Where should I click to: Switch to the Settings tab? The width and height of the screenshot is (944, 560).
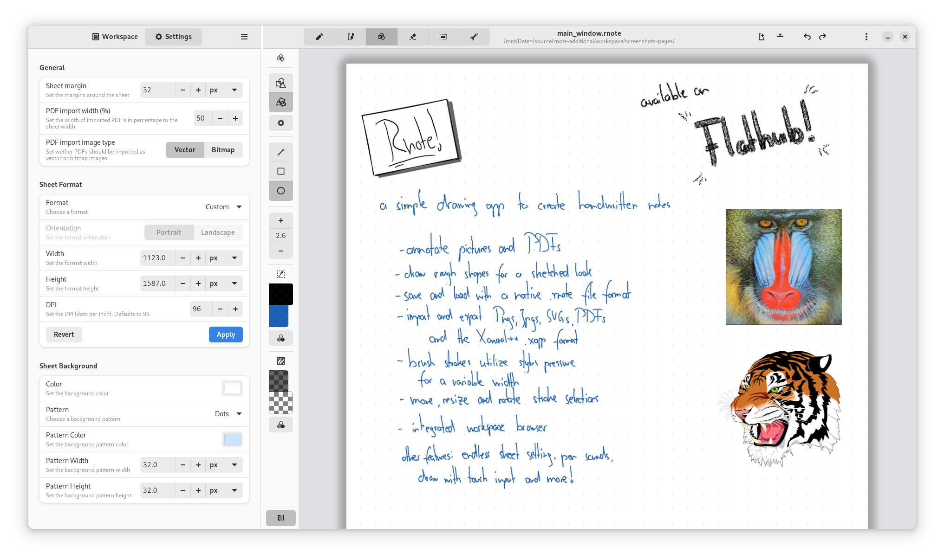point(174,37)
